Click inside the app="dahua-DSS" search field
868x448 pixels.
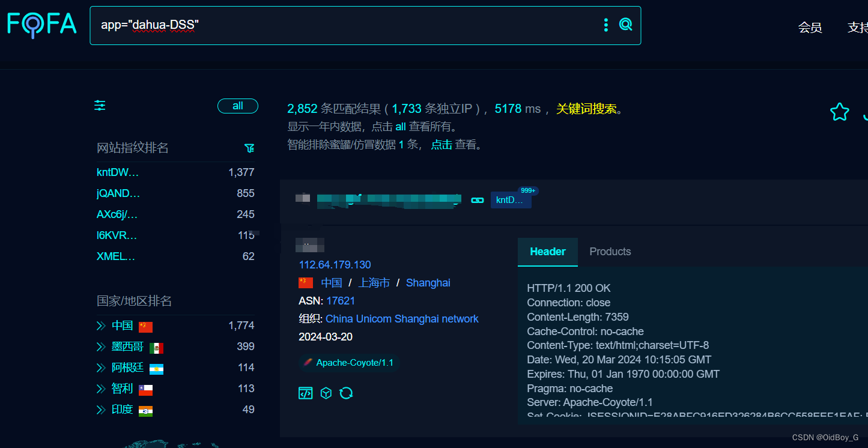[240, 25]
